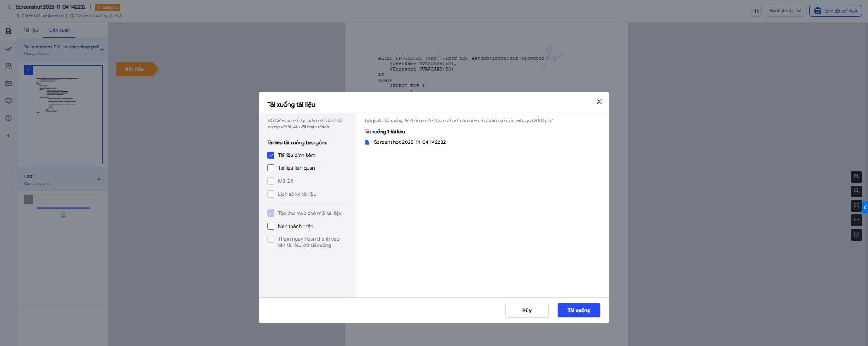Tick the Thêm ngày hoàn thành checkbox
868x346 pixels.
pos(271,239)
